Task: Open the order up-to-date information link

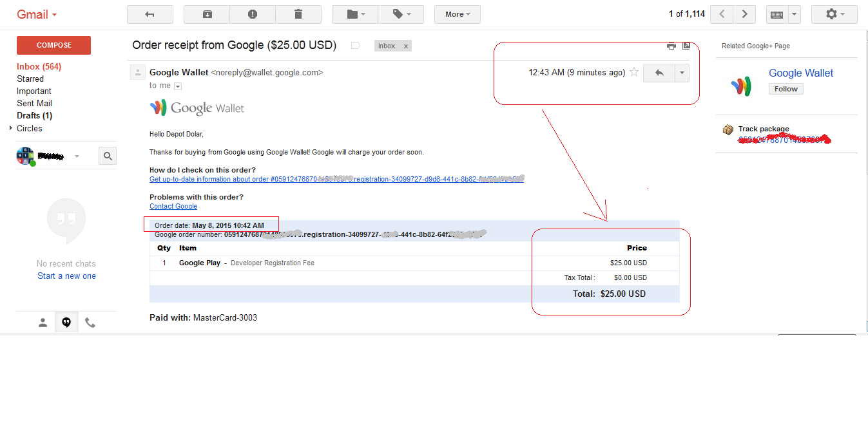Action: (336, 179)
